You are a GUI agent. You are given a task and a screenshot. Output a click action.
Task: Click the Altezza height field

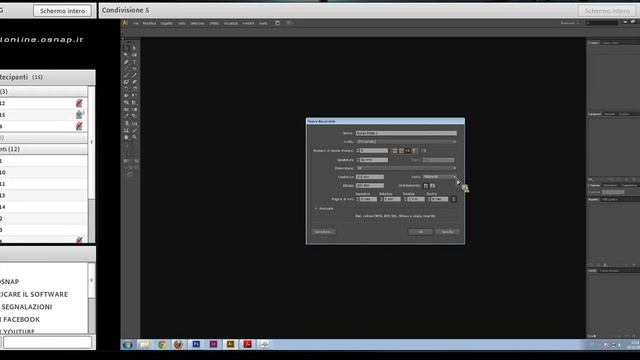click(370, 185)
